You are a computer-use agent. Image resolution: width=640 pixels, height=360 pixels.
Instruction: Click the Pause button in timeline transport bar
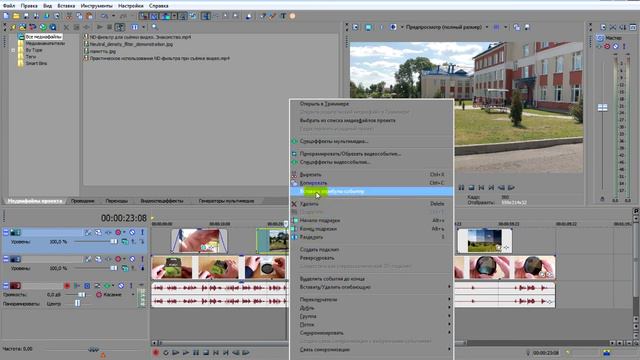pos(196,352)
